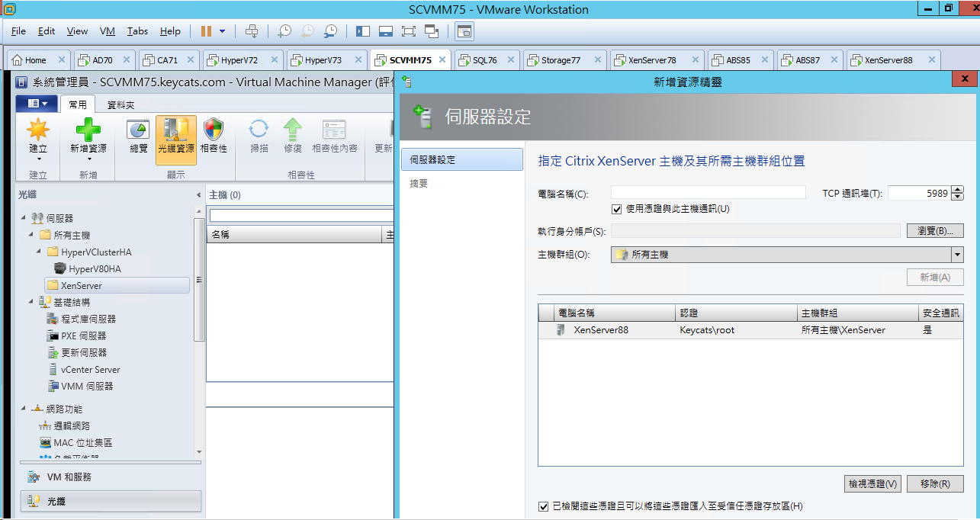Viewport: 980px width, 520px height.
Task: Open the 建立 ribbon button dropdown arrow
Action: click(x=38, y=160)
